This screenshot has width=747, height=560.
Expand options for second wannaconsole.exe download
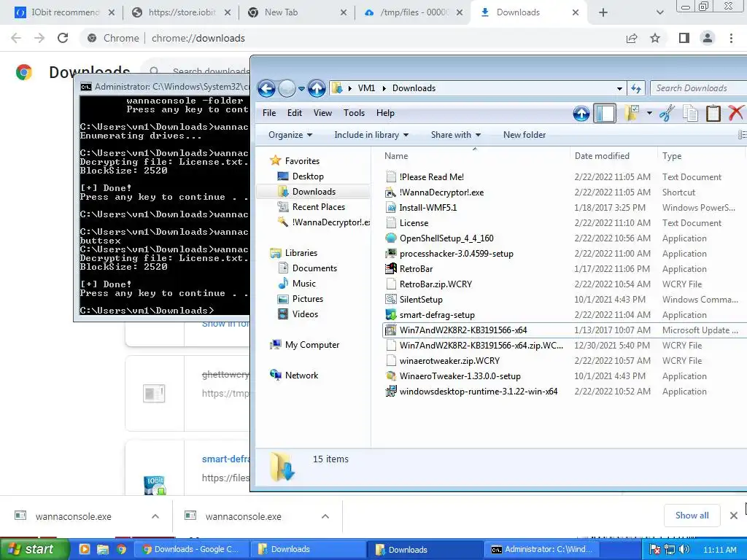pos(325,516)
